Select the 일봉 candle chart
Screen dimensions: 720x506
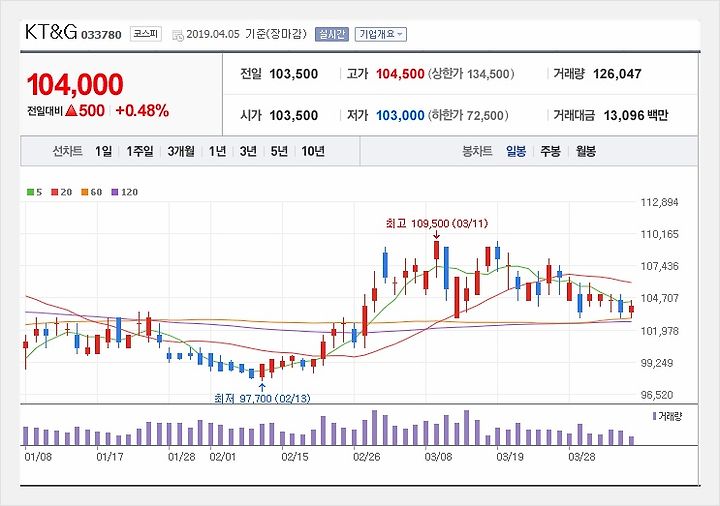516,151
